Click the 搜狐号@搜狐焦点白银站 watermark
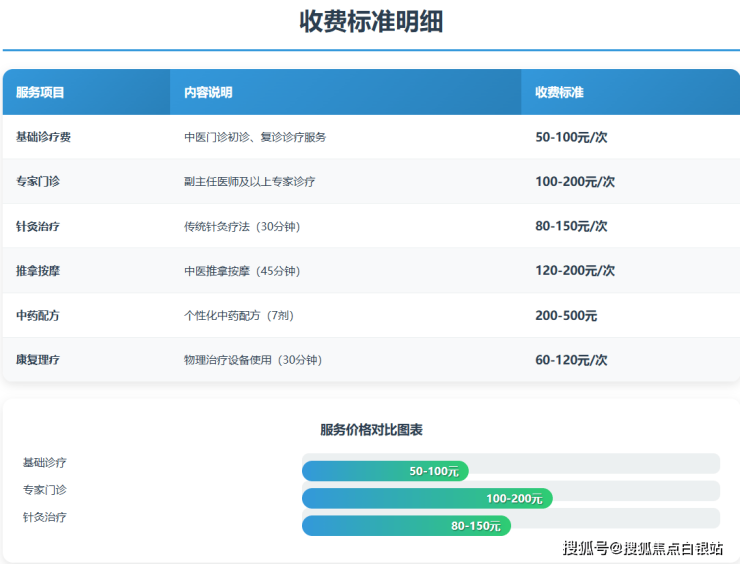The width and height of the screenshot is (740, 564). [x=642, y=548]
